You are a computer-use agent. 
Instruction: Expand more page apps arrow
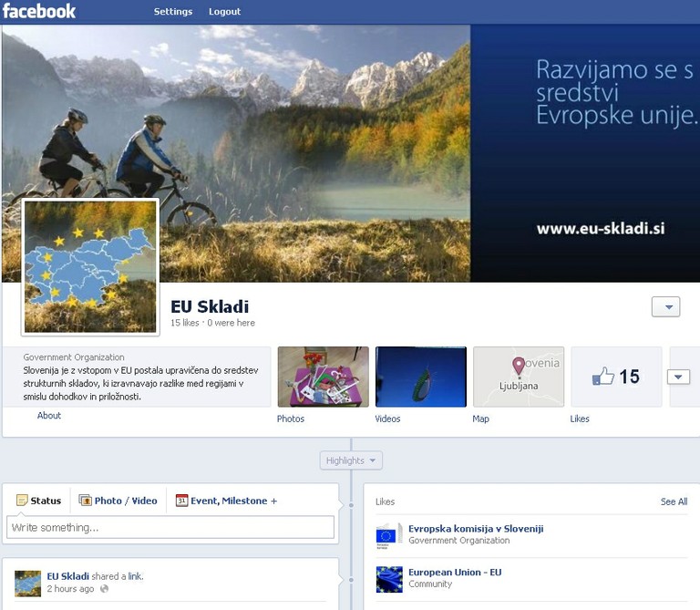(678, 377)
